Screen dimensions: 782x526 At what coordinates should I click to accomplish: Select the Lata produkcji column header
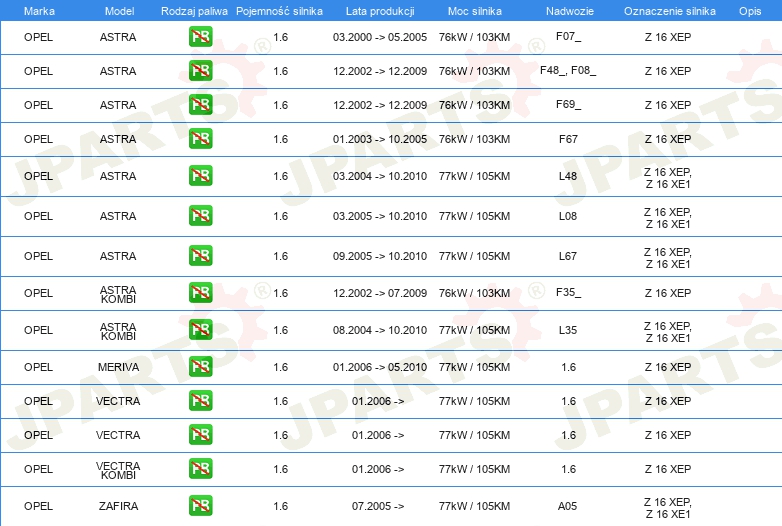click(x=380, y=11)
